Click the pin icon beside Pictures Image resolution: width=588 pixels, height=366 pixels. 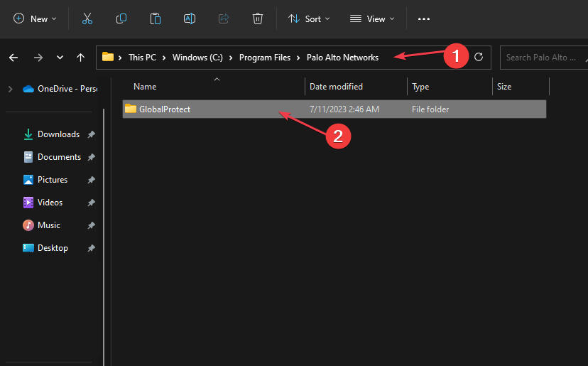(91, 181)
